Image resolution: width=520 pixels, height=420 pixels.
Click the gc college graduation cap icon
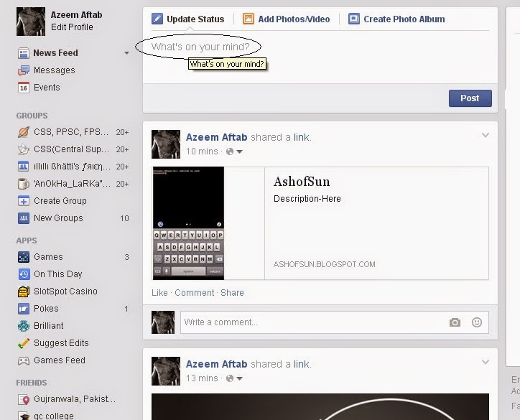click(24, 416)
